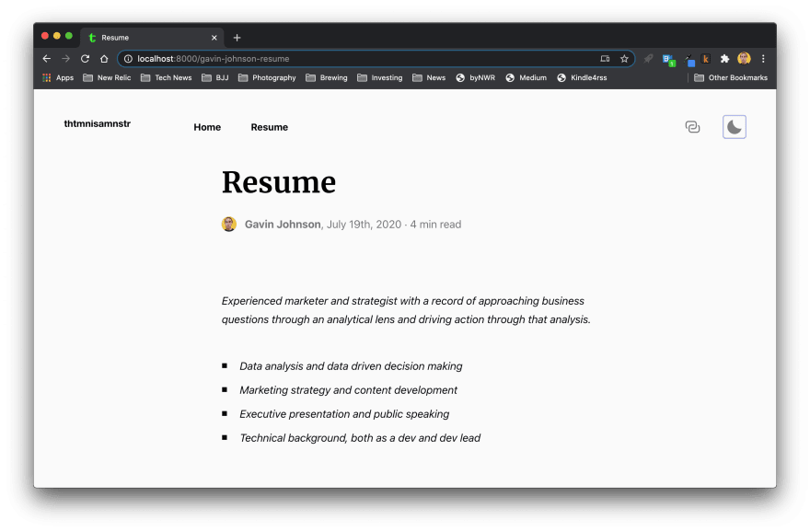Screen dimensions: 810x532
Task: Open Chrome's three-dot menu
Action: (x=763, y=59)
